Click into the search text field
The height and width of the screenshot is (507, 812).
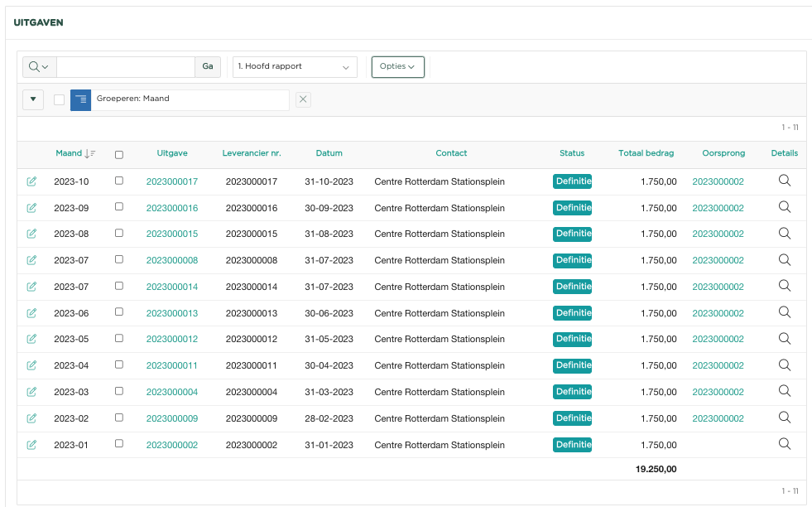[125, 67]
